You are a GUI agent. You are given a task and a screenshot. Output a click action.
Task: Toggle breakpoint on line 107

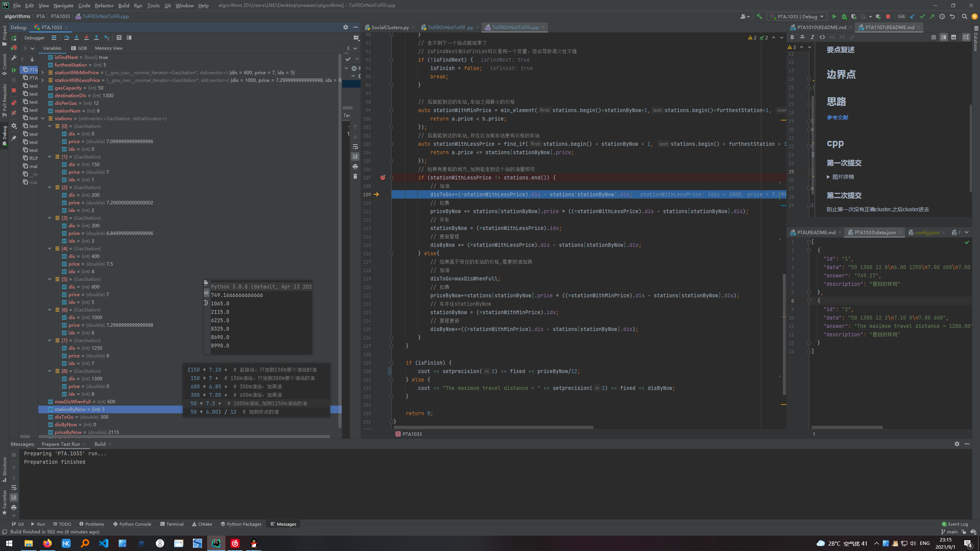pyautogui.click(x=383, y=178)
